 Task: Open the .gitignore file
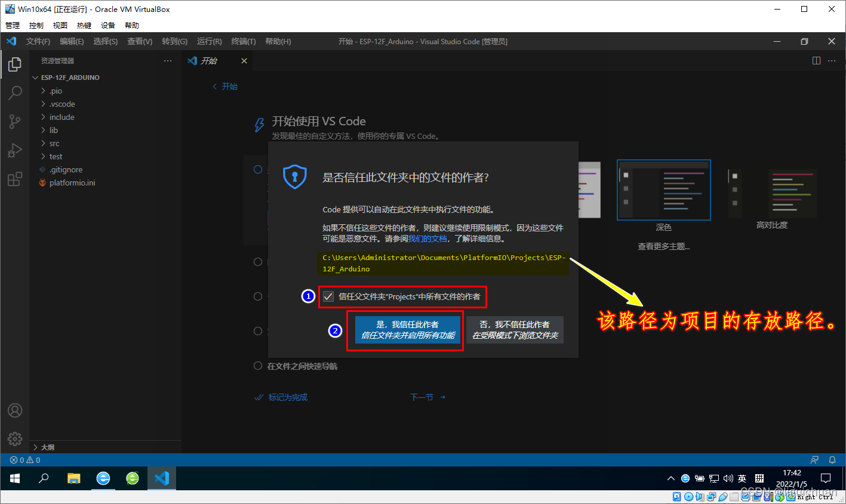pos(105,169)
